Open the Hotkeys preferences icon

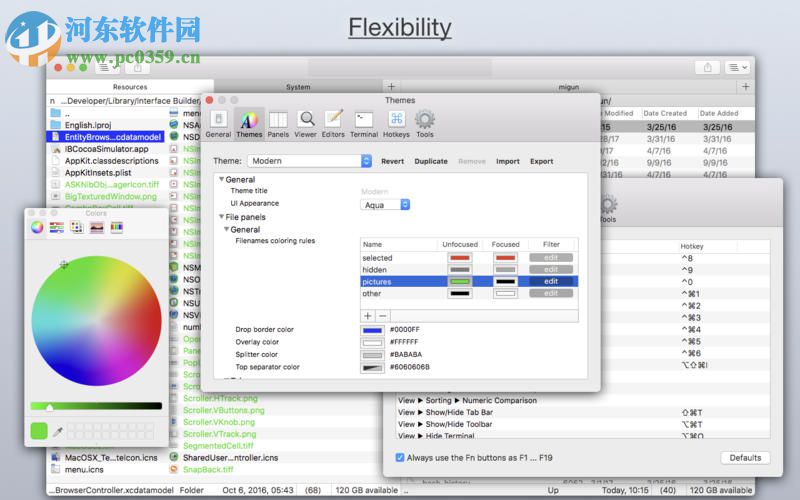396,124
